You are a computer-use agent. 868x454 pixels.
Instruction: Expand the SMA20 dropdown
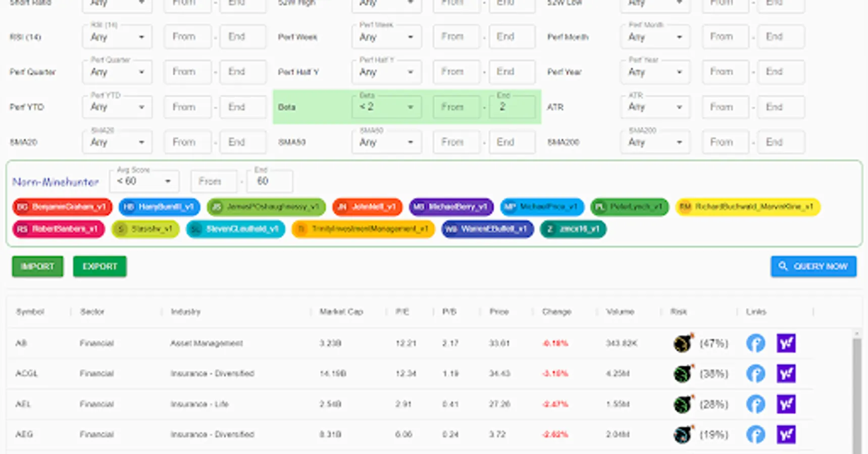coord(117,142)
